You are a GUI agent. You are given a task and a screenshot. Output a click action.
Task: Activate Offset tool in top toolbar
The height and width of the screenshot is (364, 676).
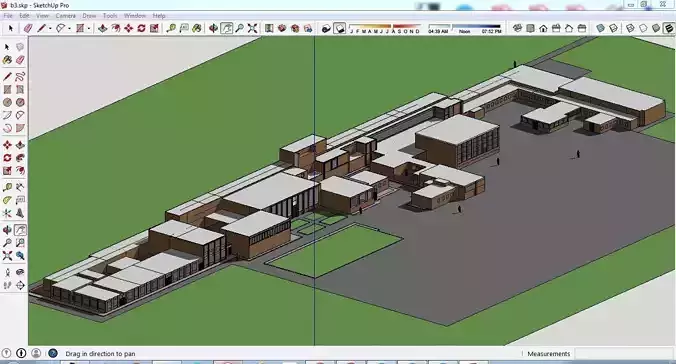116,28
